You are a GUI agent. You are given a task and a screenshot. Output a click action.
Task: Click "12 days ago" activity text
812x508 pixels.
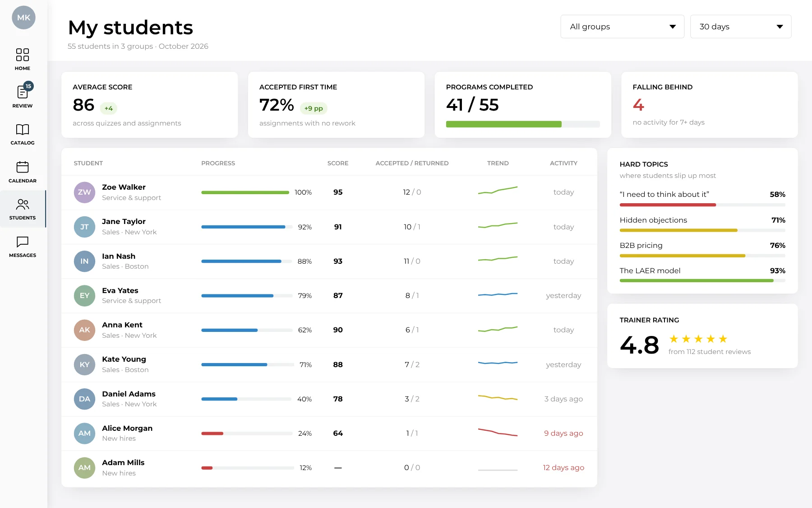pyautogui.click(x=563, y=468)
